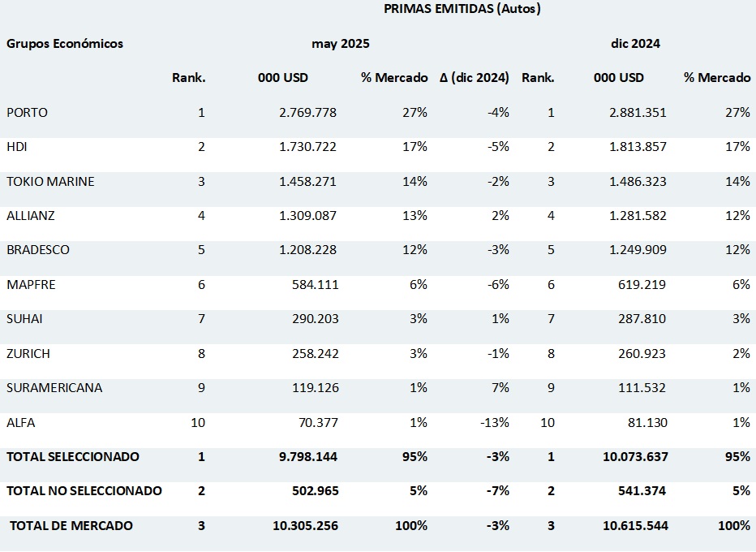Click the SUHAI row label

tap(24, 318)
